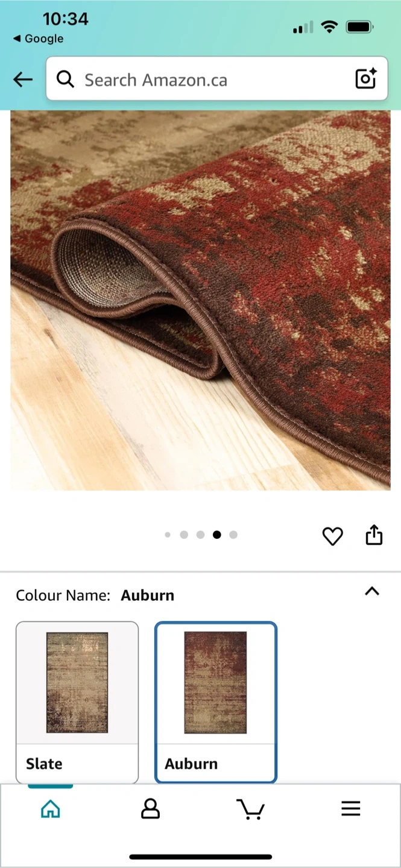The width and height of the screenshot is (401, 868).
Task: Jump to third image dot
Action: click(200, 535)
